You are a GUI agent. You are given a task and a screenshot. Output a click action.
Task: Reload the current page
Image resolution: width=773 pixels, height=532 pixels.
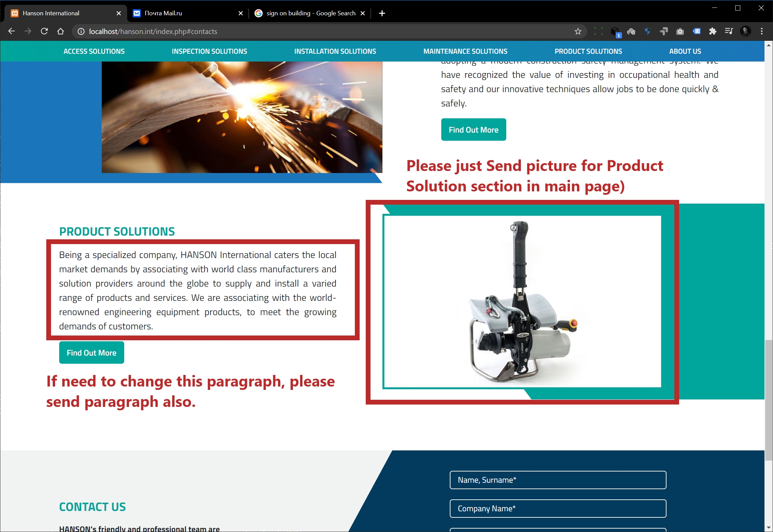click(x=44, y=32)
